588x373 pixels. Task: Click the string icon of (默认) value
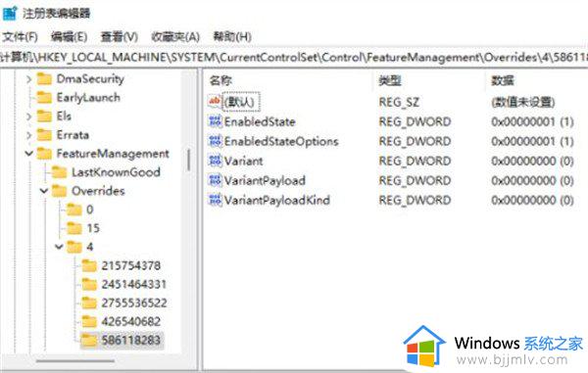tap(215, 101)
